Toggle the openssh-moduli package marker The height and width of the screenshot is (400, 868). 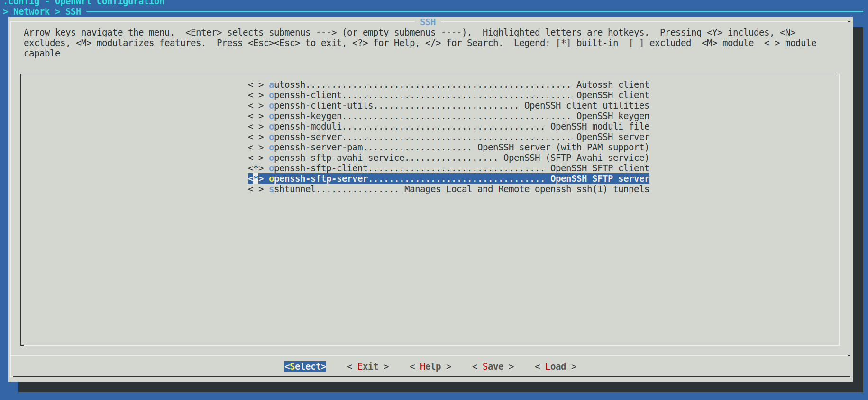[256, 127]
